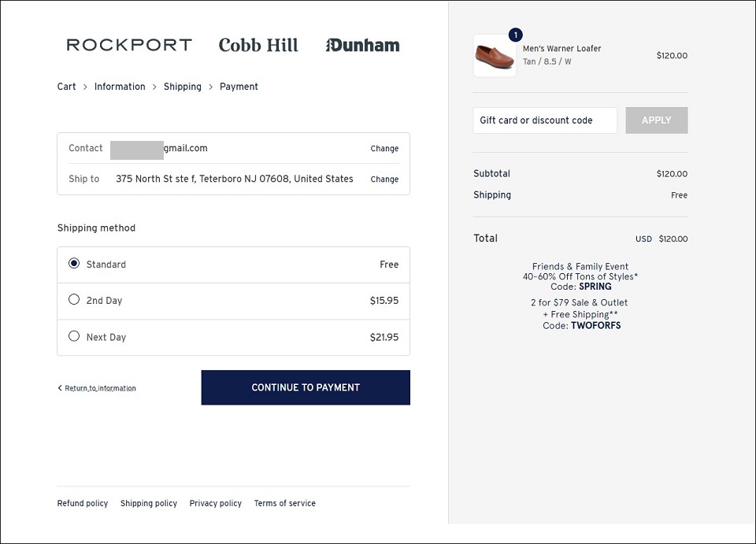Change the Ship to address
Viewport: 756px width, 544px height.
[384, 179]
